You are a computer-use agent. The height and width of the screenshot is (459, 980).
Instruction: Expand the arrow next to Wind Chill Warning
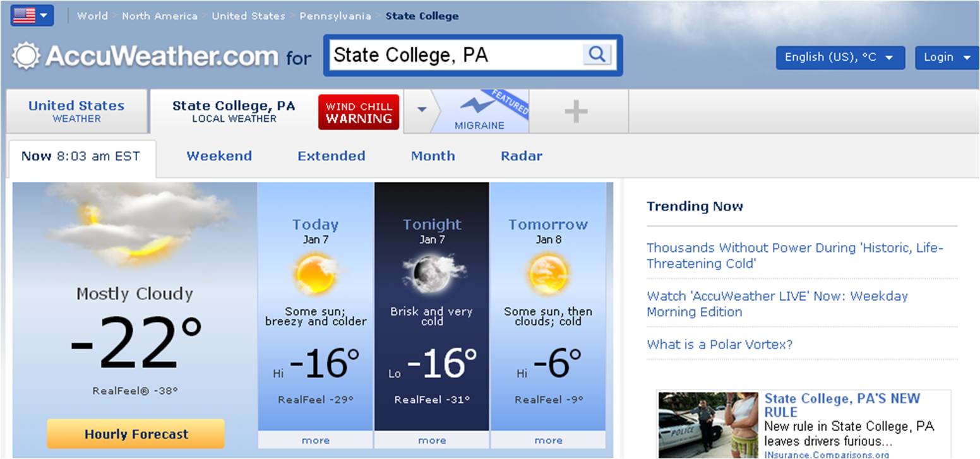pos(421,109)
